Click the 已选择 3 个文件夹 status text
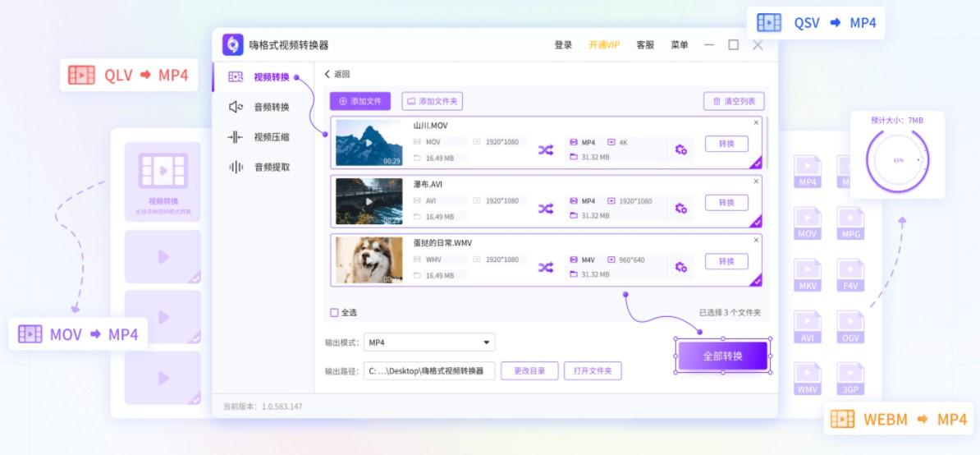 (730, 312)
